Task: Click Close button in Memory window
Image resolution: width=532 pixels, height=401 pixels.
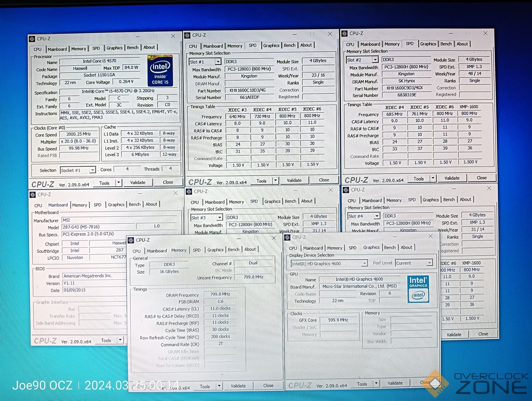Action: pos(268,385)
